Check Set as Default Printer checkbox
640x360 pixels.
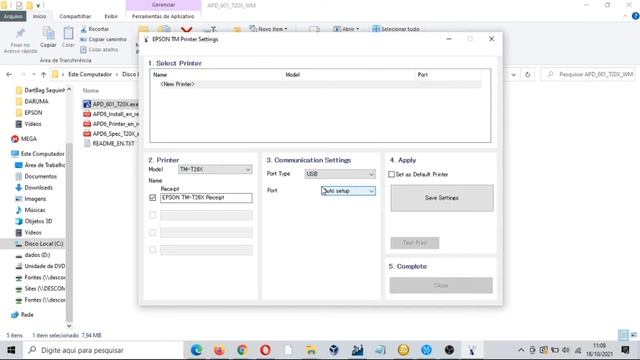(391, 174)
